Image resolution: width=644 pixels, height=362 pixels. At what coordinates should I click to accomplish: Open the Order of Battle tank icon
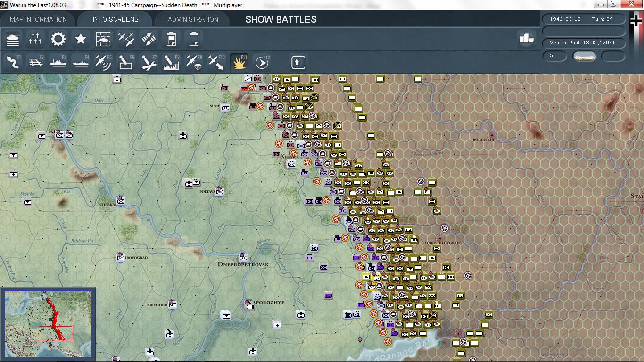13,39
